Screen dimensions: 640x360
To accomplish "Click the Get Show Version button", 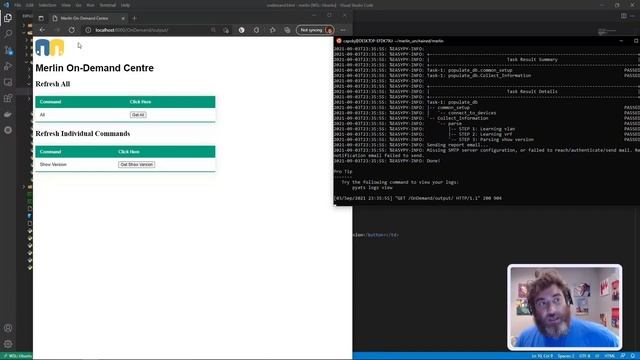I will 136,164.
